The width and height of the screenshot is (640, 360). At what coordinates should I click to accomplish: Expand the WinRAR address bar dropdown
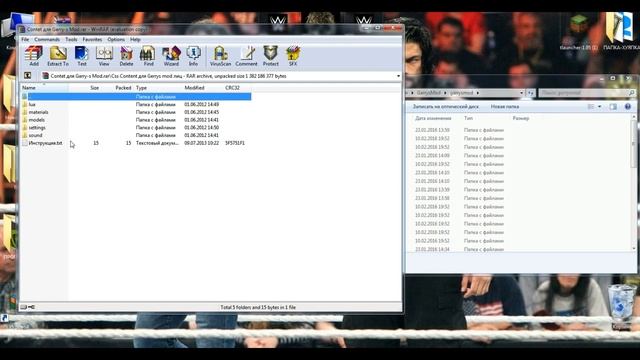(x=398, y=76)
